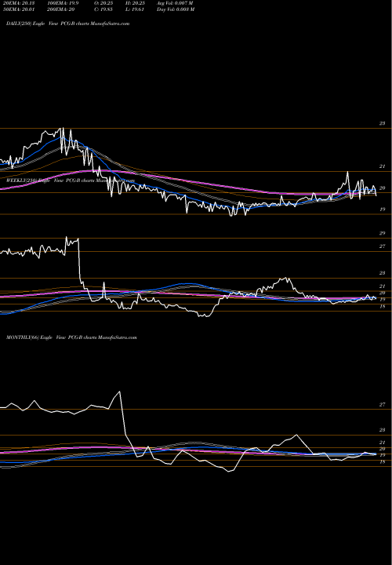Click the 29 price label on weekly chart
Image resolution: width=392 pixels, height=565 pixels.
[x=382, y=233]
